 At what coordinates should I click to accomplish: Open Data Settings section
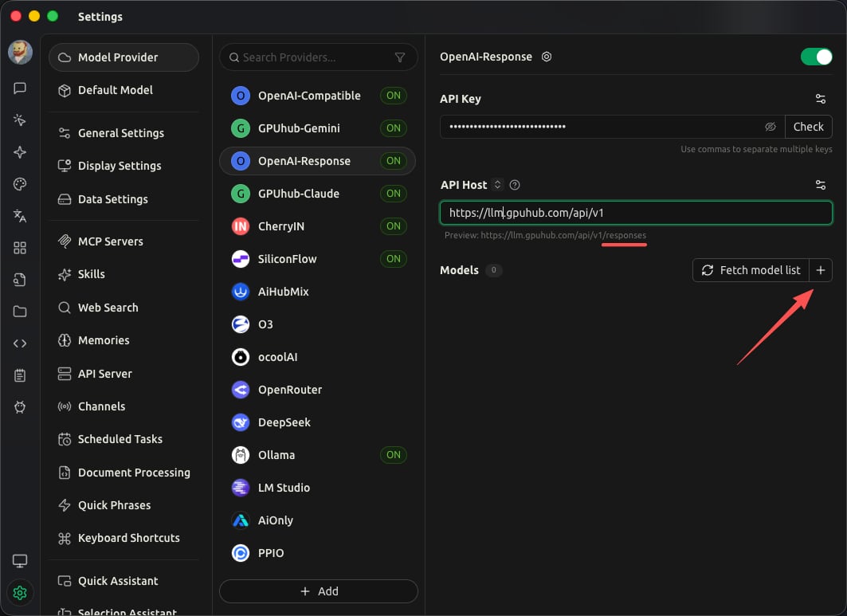[x=124, y=199]
